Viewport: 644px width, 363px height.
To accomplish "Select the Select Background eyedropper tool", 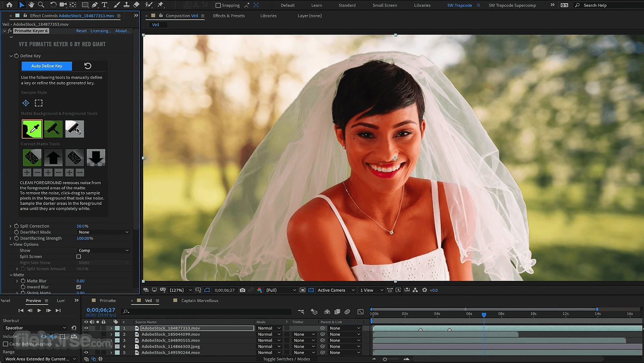I will pyautogui.click(x=32, y=129).
